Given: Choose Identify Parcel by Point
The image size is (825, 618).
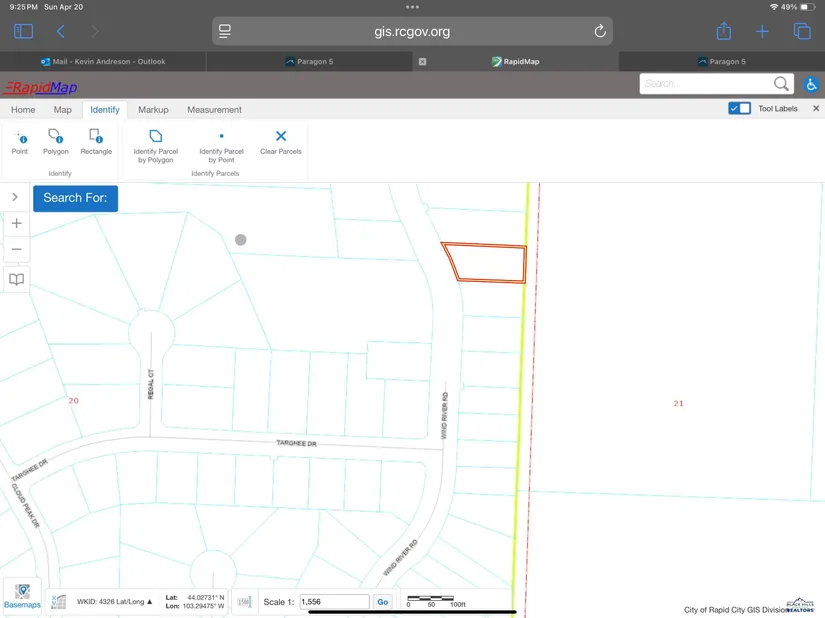Looking at the screenshot, I should coord(221,145).
